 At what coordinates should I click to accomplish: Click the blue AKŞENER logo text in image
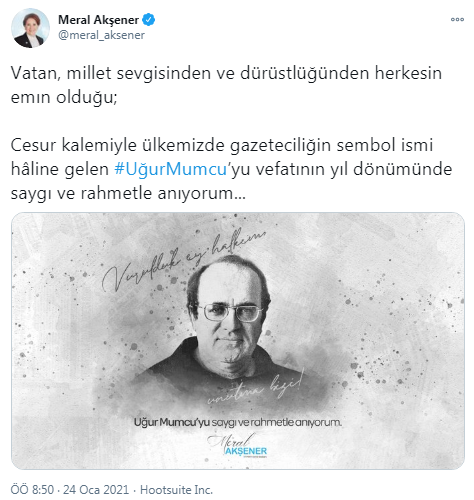tap(246, 451)
